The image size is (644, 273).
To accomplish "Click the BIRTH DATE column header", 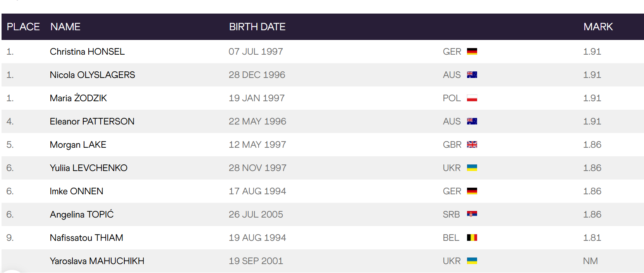I will tap(257, 27).
